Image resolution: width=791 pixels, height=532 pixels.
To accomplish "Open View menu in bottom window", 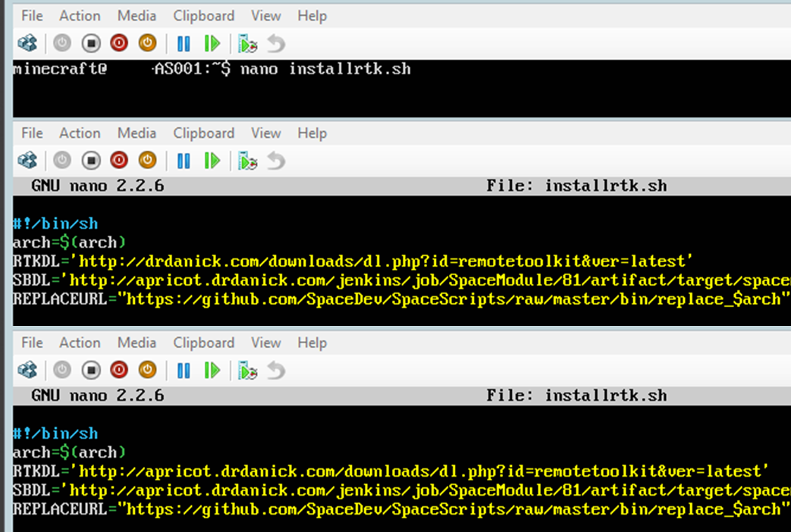I will [266, 343].
